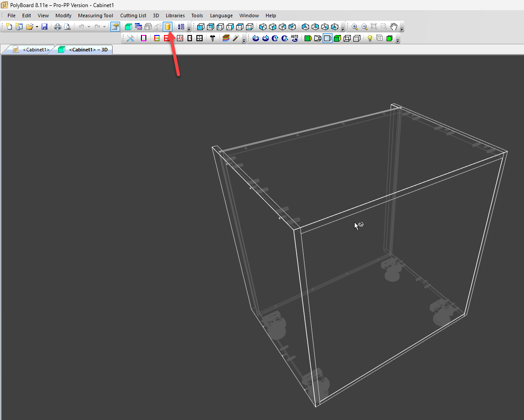The width and height of the screenshot is (524, 420).
Task: Expand the Open file dropdown arrow
Action: pyautogui.click(x=37, y=27)
